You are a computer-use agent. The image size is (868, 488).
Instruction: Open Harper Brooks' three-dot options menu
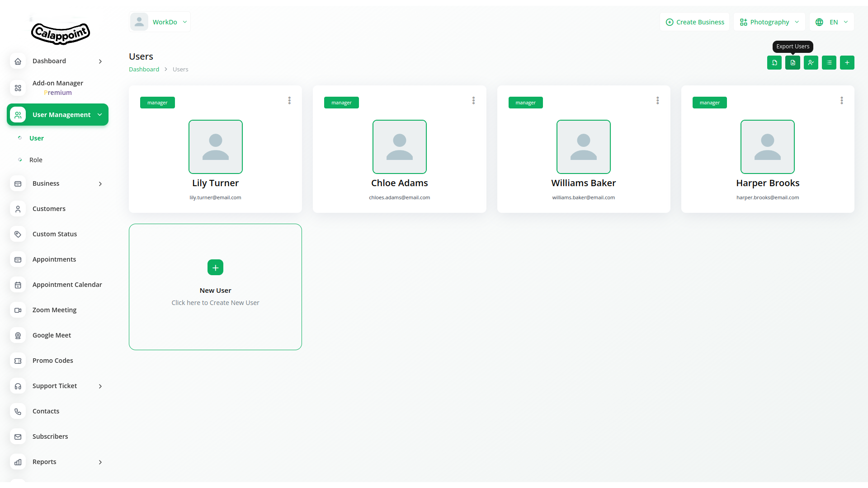pyautogui.click(x=841, y=100)
